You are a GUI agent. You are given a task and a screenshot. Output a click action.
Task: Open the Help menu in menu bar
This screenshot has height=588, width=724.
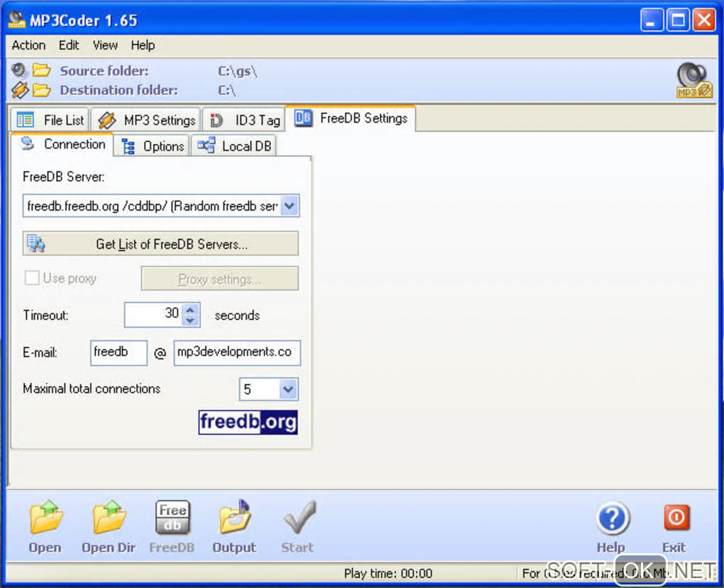click(x=143, y=45)
